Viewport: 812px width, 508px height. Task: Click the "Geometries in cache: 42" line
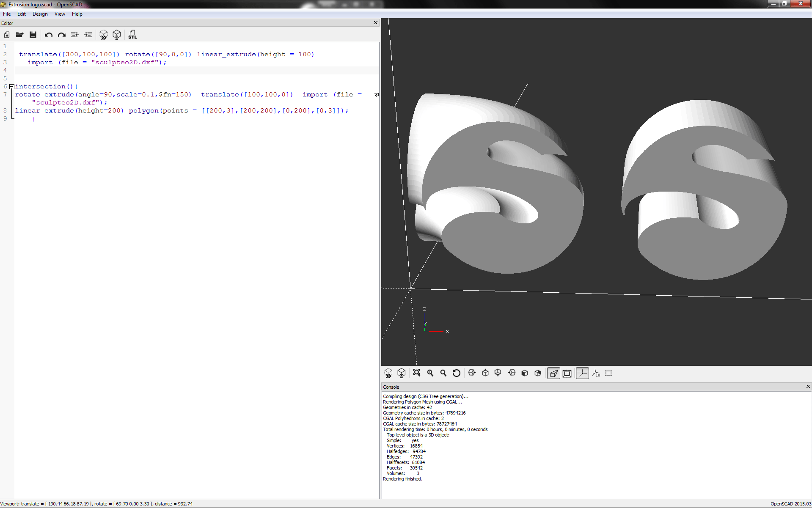[x=407, y=407]
